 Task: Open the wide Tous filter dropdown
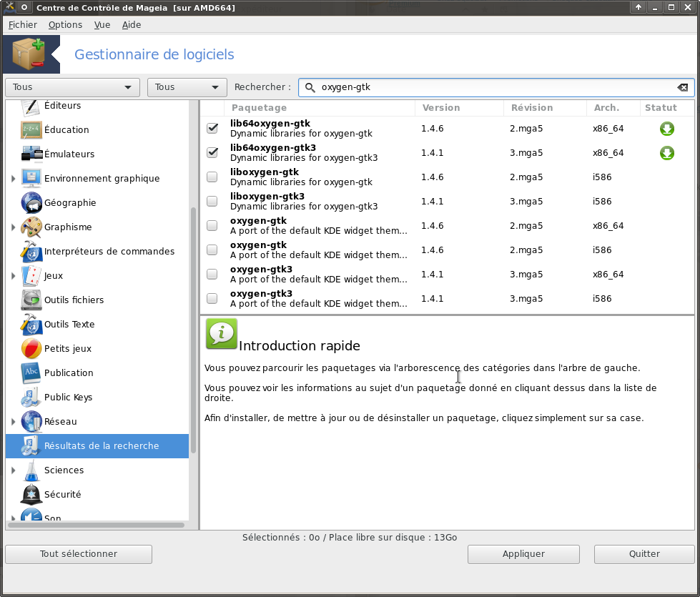[x=72, y=87]
